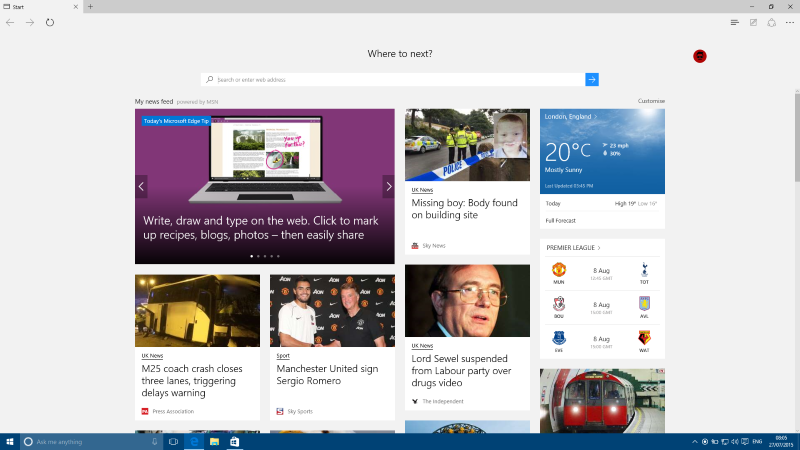The width and height of the screenshot is (800, 450).
Task: Click the ENG input language indicator
Action: (757, 442)
